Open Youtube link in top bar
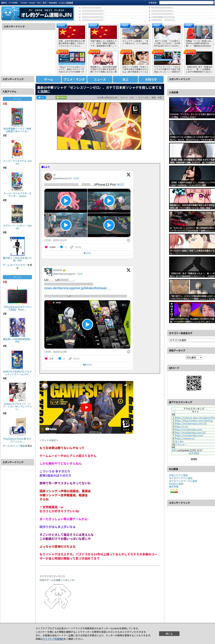The image size is (215, 644). (53, 3)
